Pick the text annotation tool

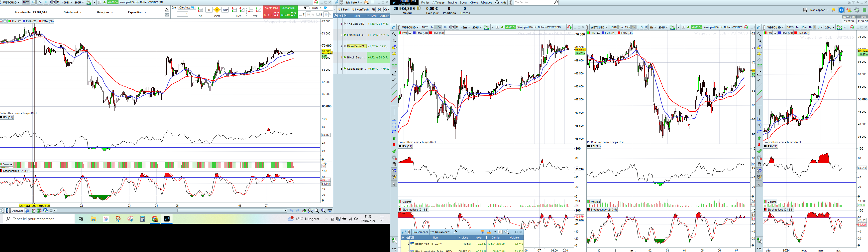pos(394,119)
